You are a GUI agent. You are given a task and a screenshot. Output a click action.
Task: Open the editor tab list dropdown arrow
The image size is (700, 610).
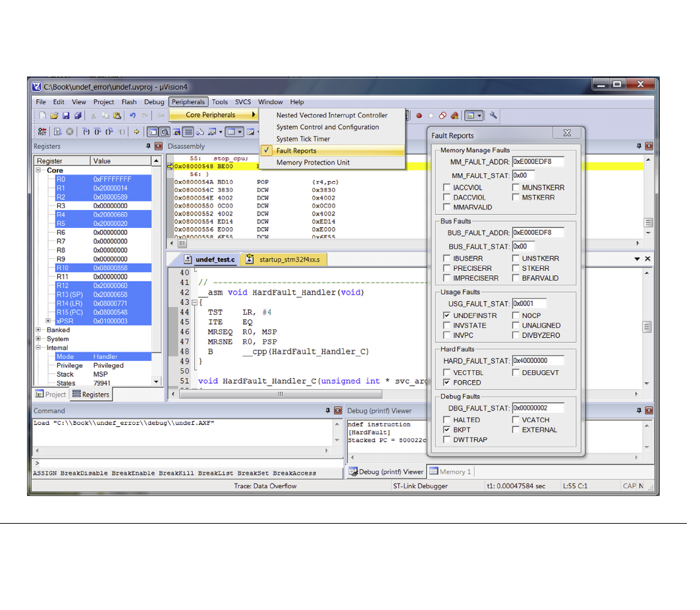[637, 259]
